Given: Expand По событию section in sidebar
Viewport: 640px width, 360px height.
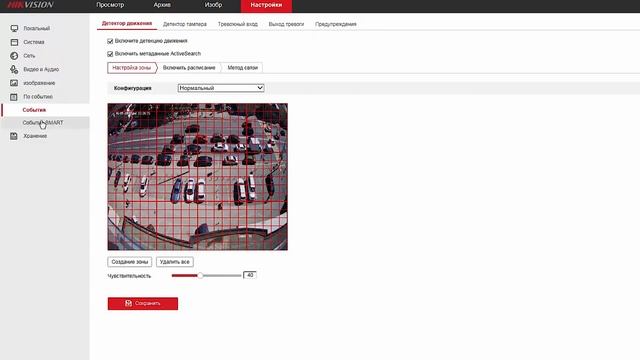Looking at the screenshot, I should click(x=38, y=97).
